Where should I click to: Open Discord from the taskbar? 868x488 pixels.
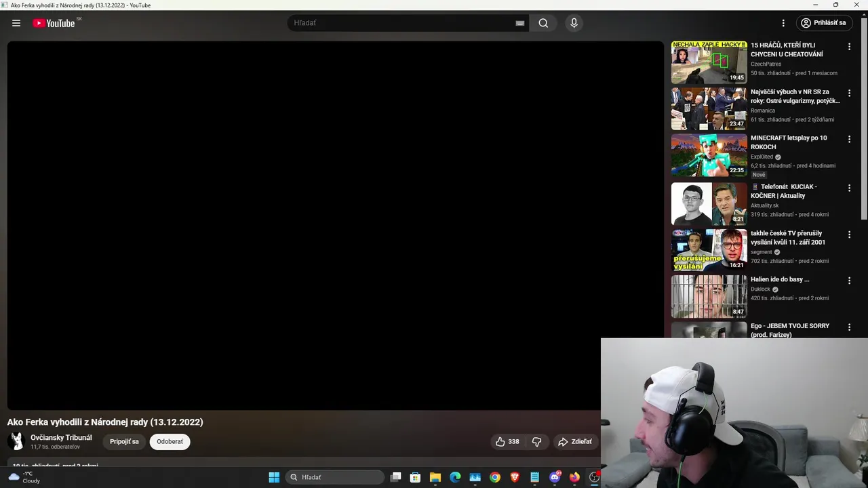coord(555,477)
